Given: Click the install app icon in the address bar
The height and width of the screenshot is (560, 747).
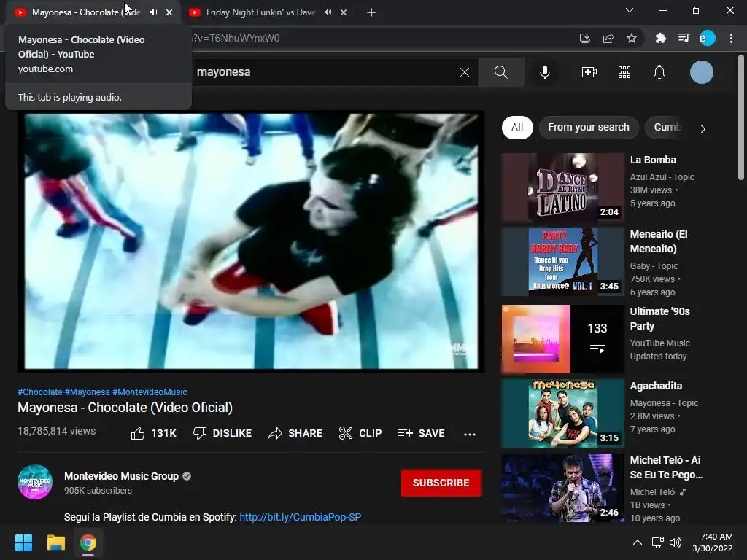Looking at the screenshot, I should tap(584, 38).
